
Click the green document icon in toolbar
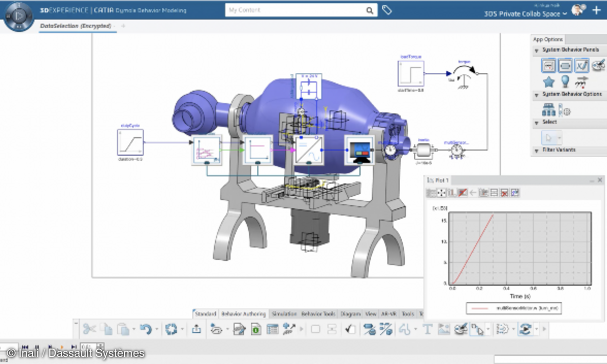(256, 329)
